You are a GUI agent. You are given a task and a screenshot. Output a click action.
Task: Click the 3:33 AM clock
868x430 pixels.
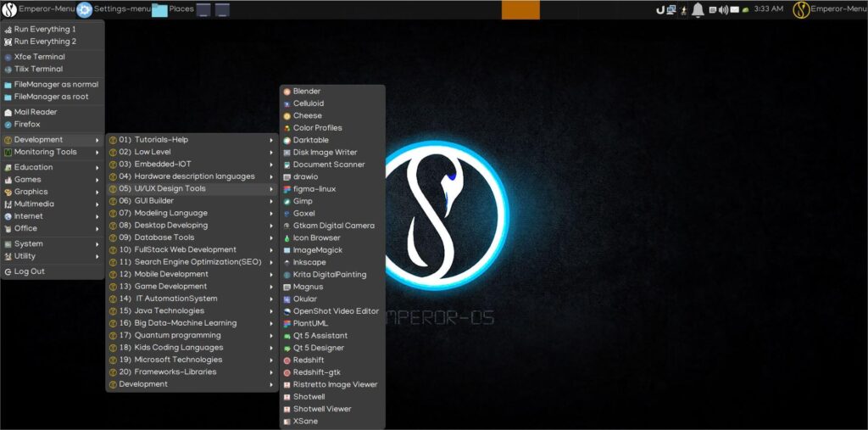[769, 9]
